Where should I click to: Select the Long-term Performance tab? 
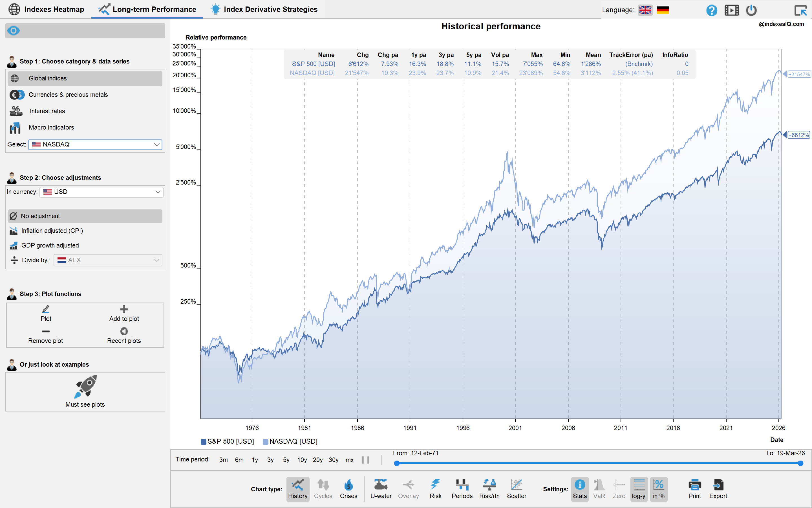147,9
